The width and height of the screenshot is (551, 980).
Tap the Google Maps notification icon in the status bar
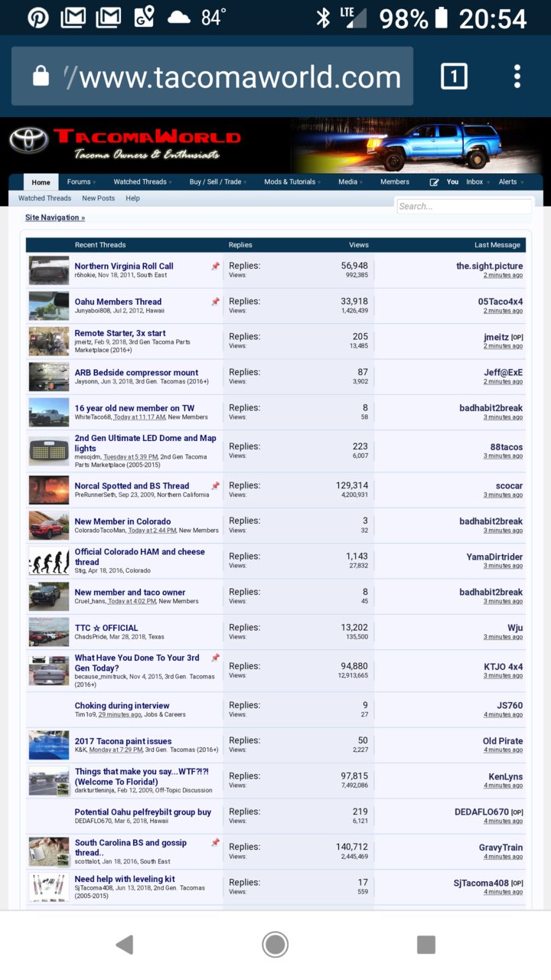pos(144,17)
